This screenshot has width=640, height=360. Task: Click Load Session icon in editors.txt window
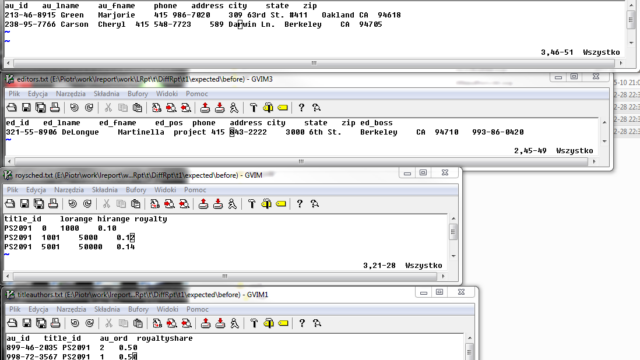pyautogui.click(x=205, y=108)
